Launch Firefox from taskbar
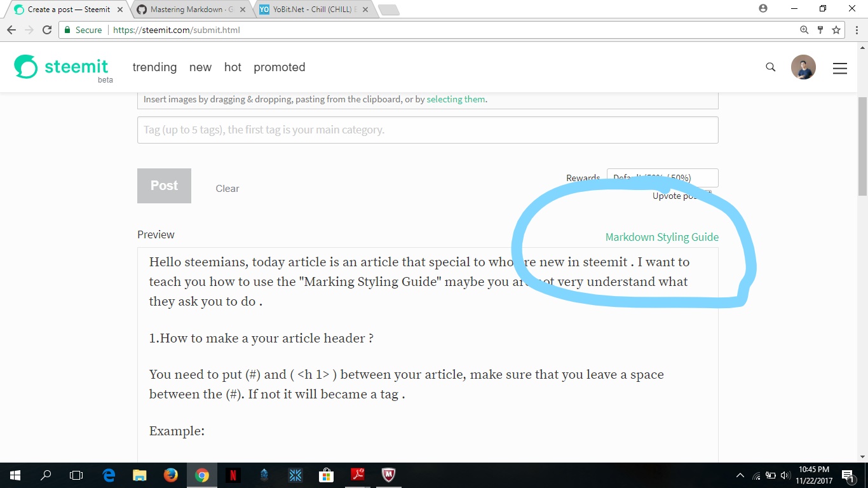Screen dimensions: 868x488 (x=170, y=475)
